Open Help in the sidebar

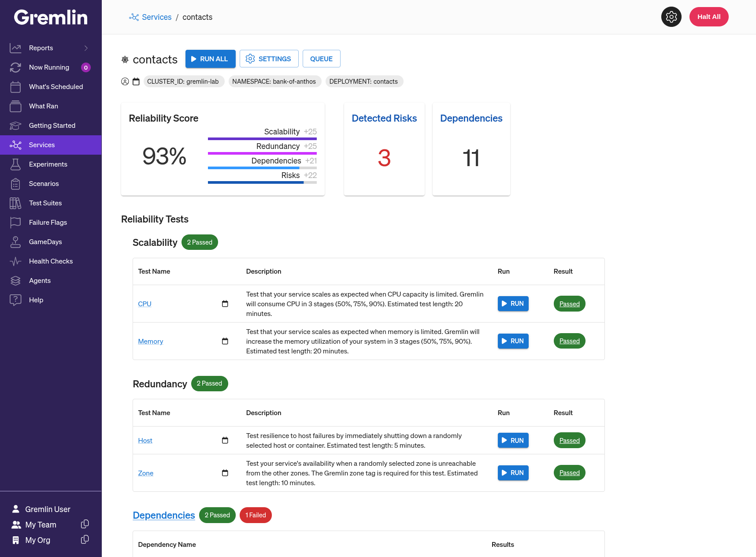51,300
